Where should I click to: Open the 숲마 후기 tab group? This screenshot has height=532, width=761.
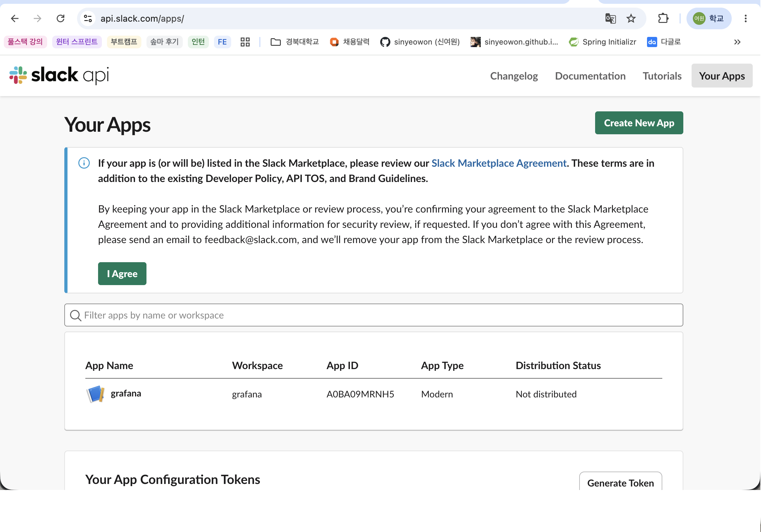164,42
